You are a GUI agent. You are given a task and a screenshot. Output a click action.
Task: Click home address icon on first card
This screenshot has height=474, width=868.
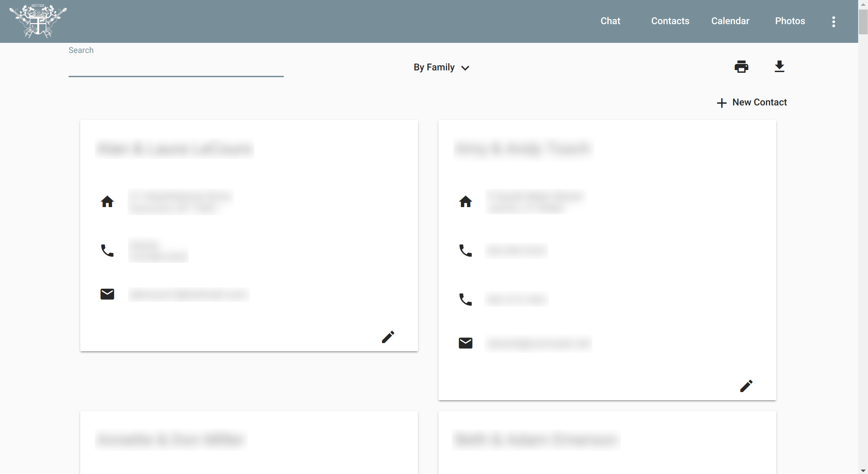coord(107,202)
